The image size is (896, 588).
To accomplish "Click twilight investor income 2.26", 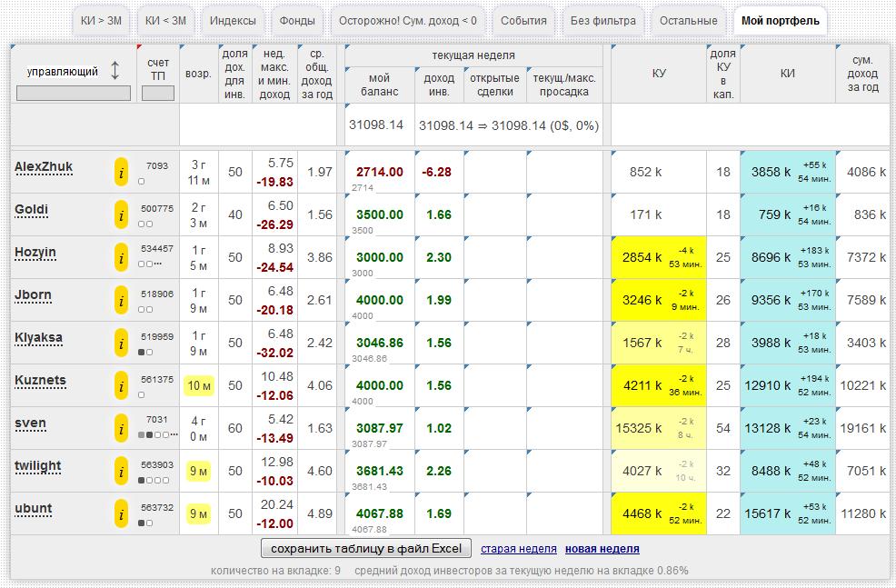I will pyautogui.click(x=439, y=472).
